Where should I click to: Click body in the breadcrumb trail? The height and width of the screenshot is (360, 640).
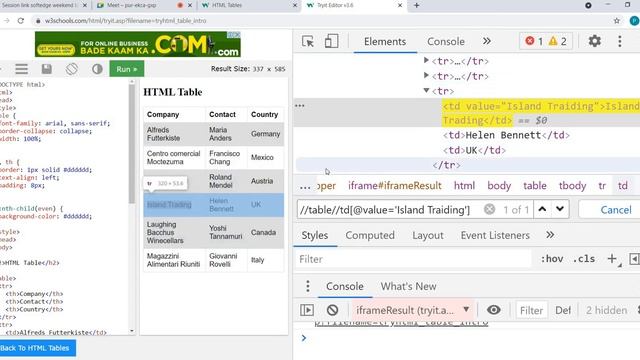tap(499, 186)
